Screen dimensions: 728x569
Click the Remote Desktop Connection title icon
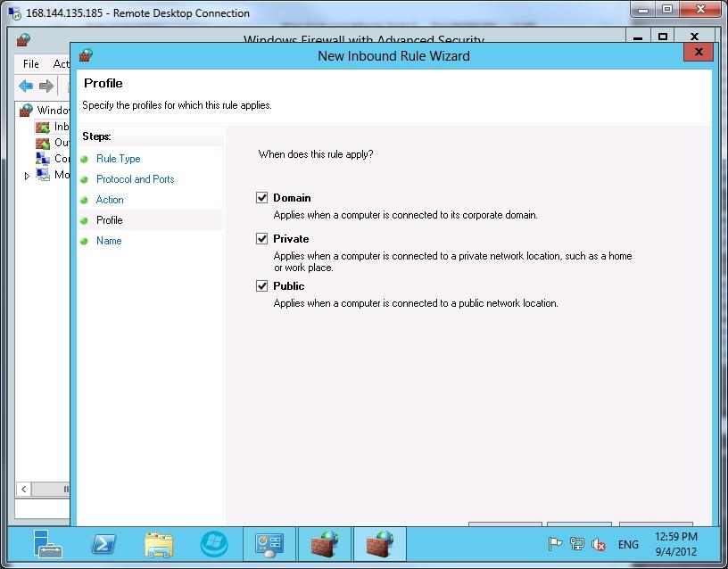(15, 13)
